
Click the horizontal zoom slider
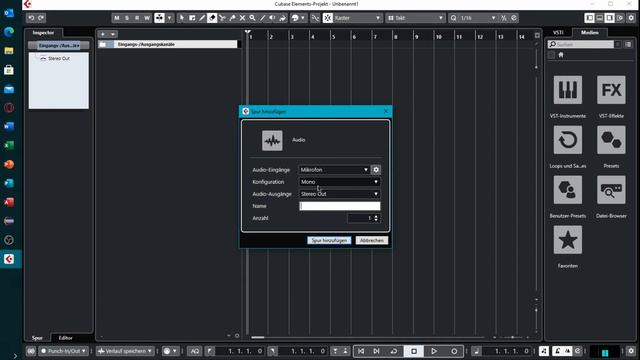[512, 338]
